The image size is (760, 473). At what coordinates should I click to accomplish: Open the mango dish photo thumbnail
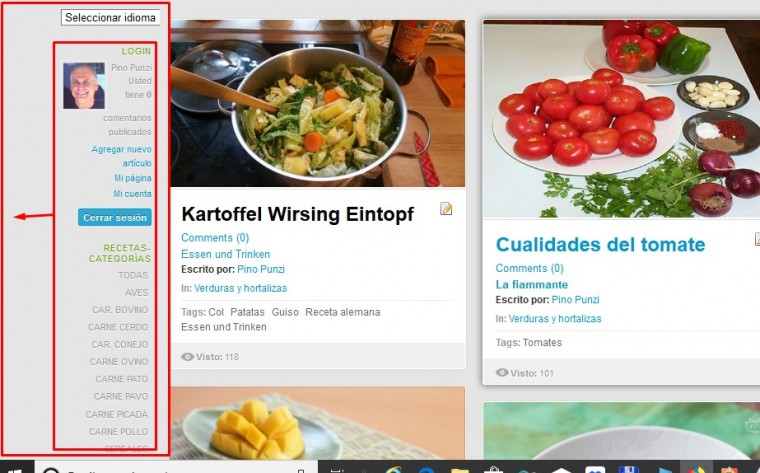[318, 423]
